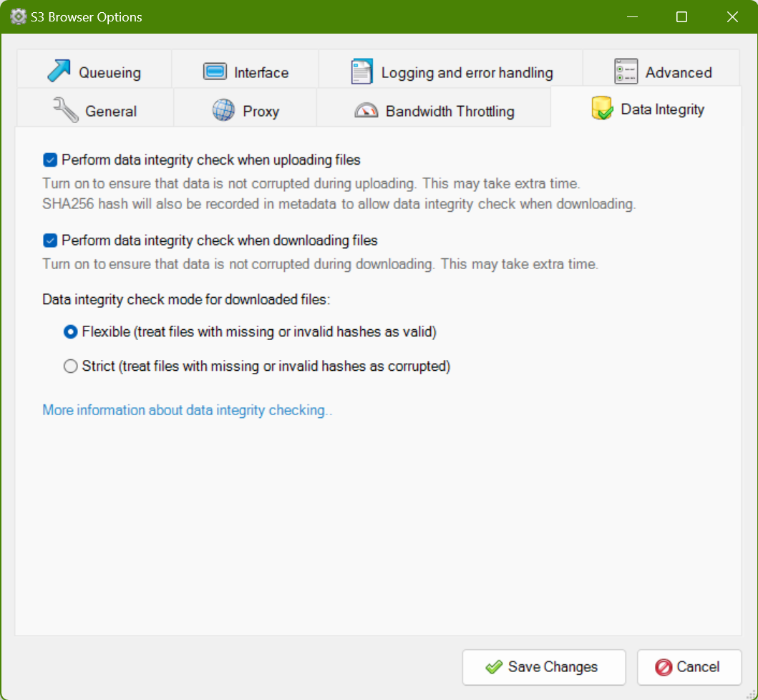
Task: Click the green checkmark on Save Changes
Action: tap(494, 666)
